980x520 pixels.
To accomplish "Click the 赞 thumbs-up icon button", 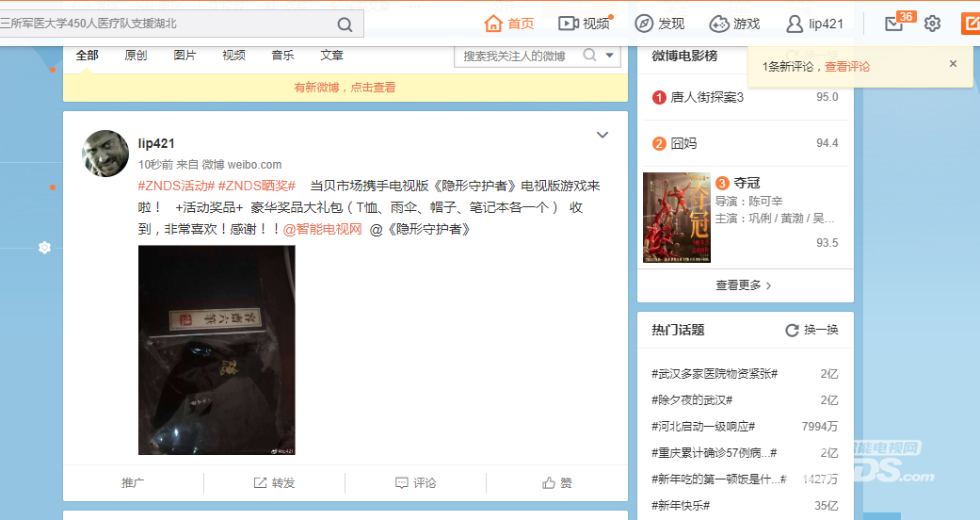I will point(557,482).
